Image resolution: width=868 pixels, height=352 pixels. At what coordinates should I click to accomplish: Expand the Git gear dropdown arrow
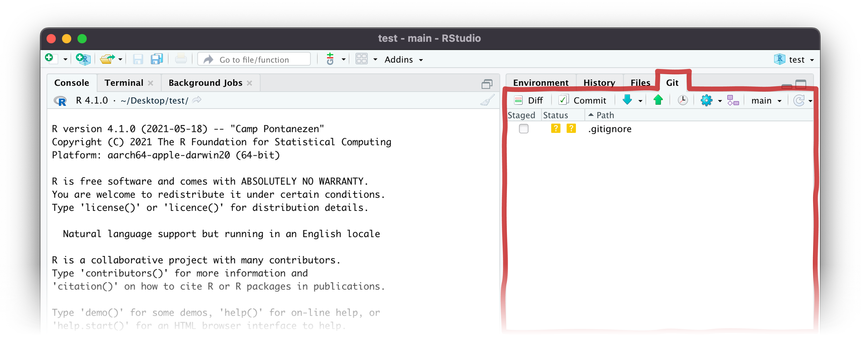[x=720, y=101]
